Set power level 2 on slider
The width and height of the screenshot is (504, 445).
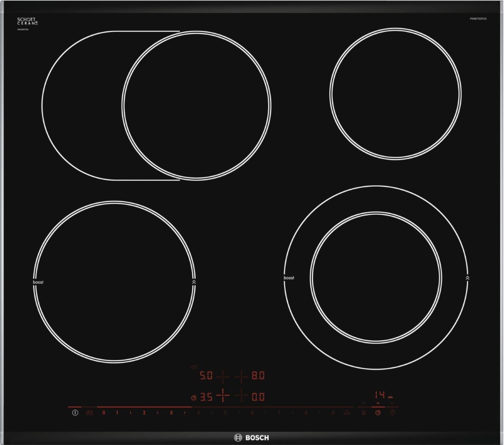click(144, 413)
